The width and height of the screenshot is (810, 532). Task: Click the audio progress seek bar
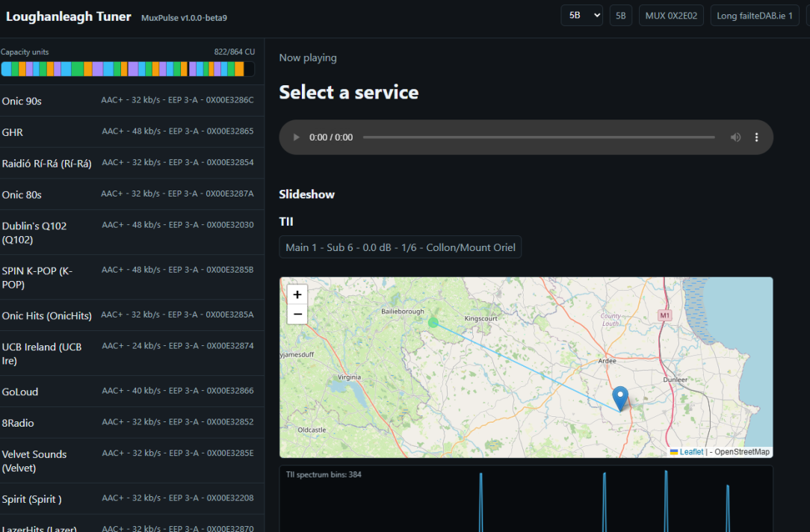(x=539, y=137)
